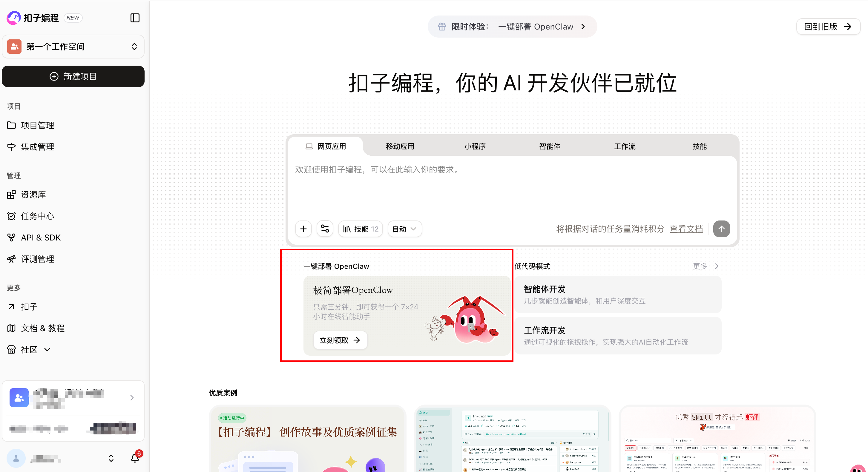
Task: Open 任务中心 from the sidebar
Action: [x=37, y=216]
